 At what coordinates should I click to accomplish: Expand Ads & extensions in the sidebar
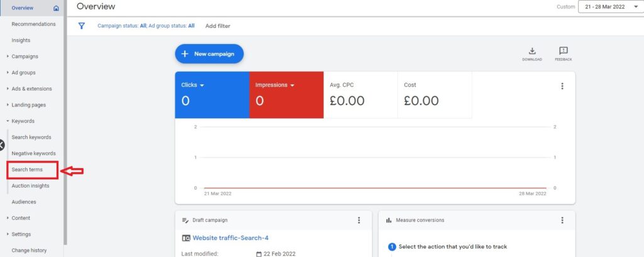click(8, 89)
